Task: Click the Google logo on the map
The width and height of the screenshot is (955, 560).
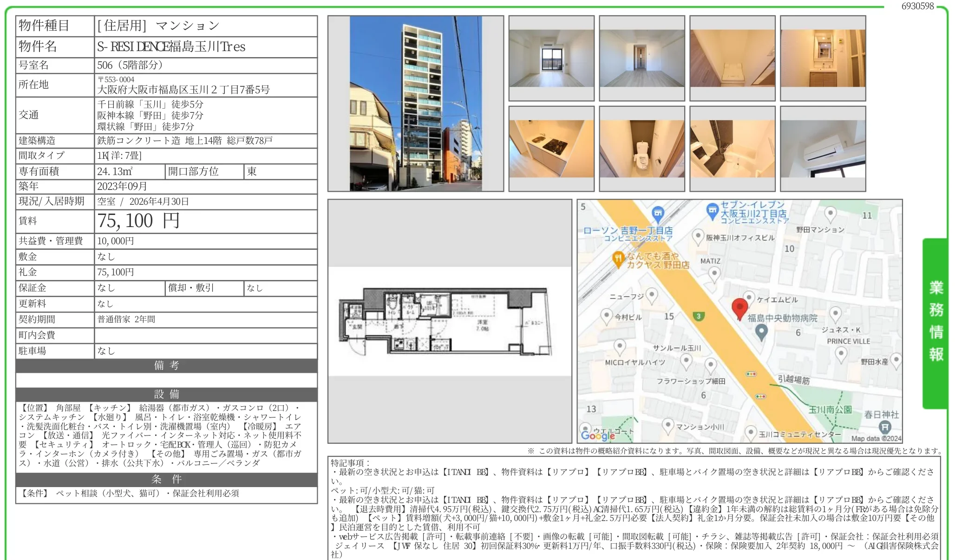Action: click(597, 436)
